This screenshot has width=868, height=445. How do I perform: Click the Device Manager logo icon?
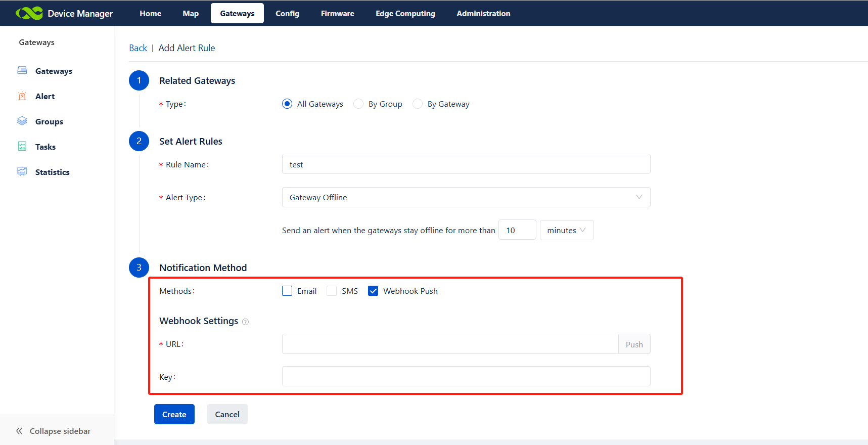(29, 13)
